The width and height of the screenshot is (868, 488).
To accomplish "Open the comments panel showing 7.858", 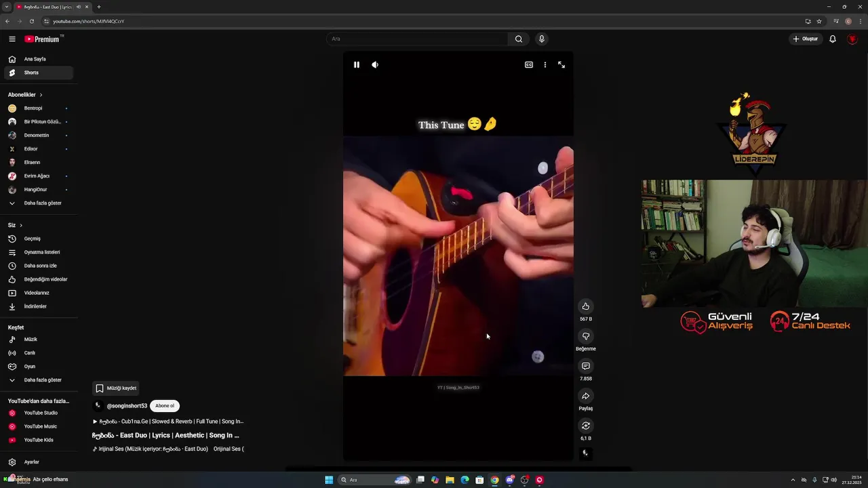I will point(586,366).
